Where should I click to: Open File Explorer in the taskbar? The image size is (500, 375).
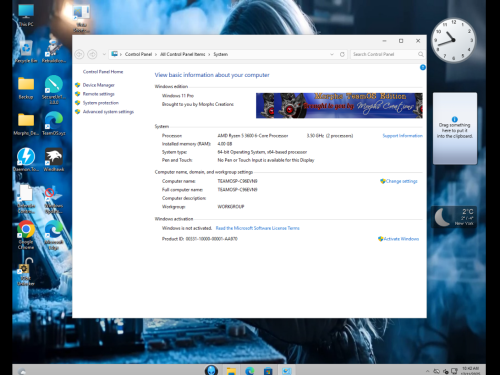pyautogui.click(x=231, y=371)
